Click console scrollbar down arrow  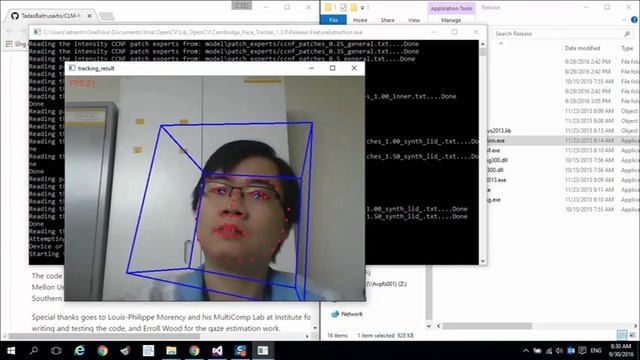483,261
